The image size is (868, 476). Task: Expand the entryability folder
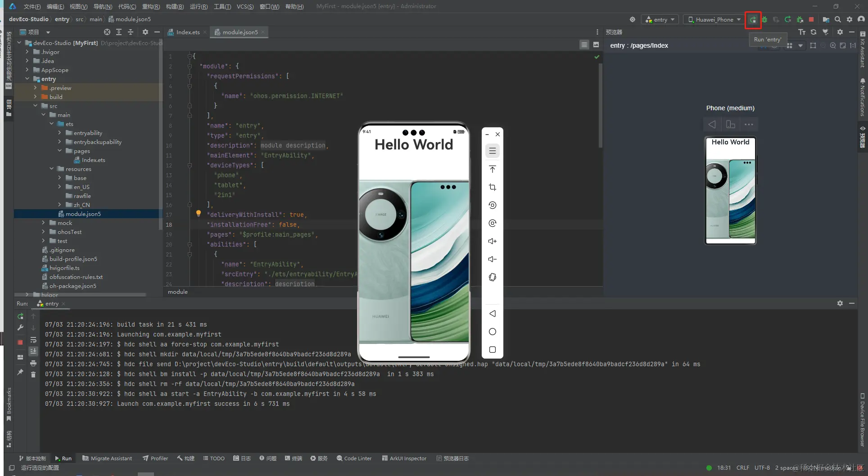[60, 133]
